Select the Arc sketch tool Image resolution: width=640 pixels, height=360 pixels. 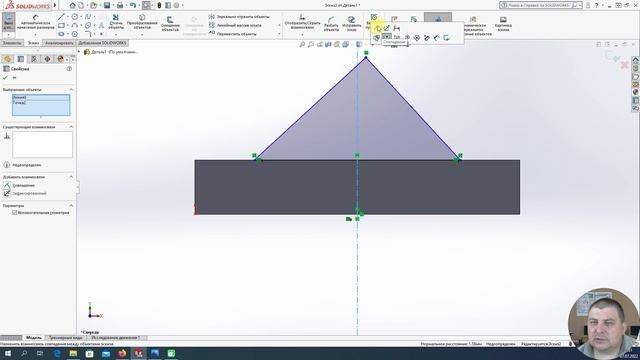pos(75,25)
